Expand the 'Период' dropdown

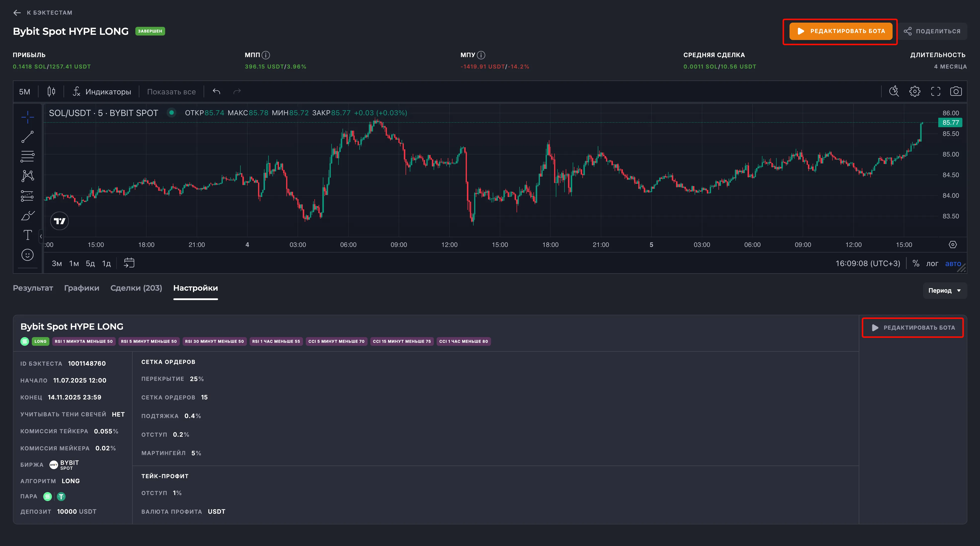[x=945, y=291]
